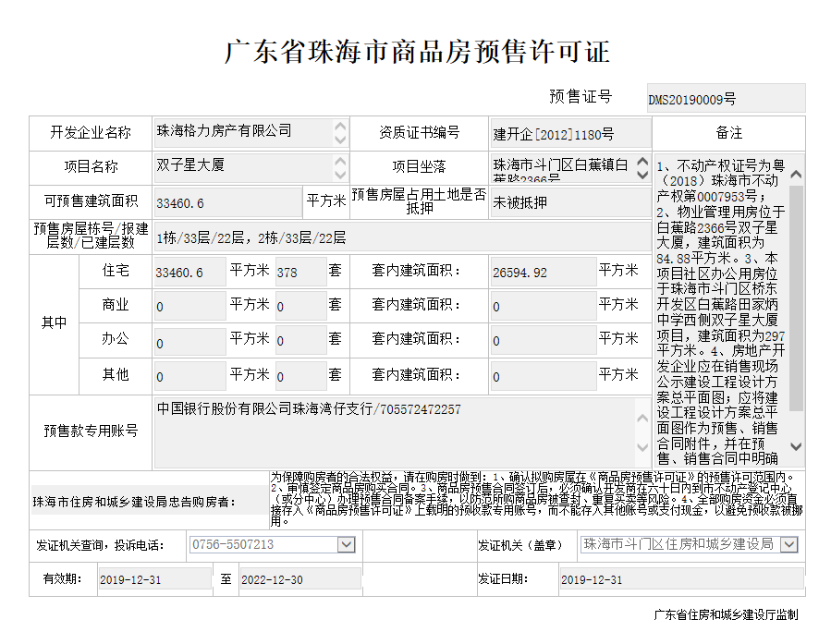831x644 pixels.
Task: Click the 预售房屋占用土地是否抵押 label
Action: click(x=419, y=201)
